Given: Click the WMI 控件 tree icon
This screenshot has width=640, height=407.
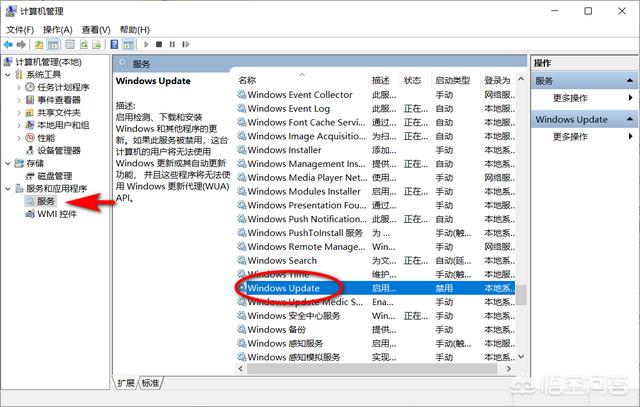Looking at the screenshot, I should [x=30, y=214].
